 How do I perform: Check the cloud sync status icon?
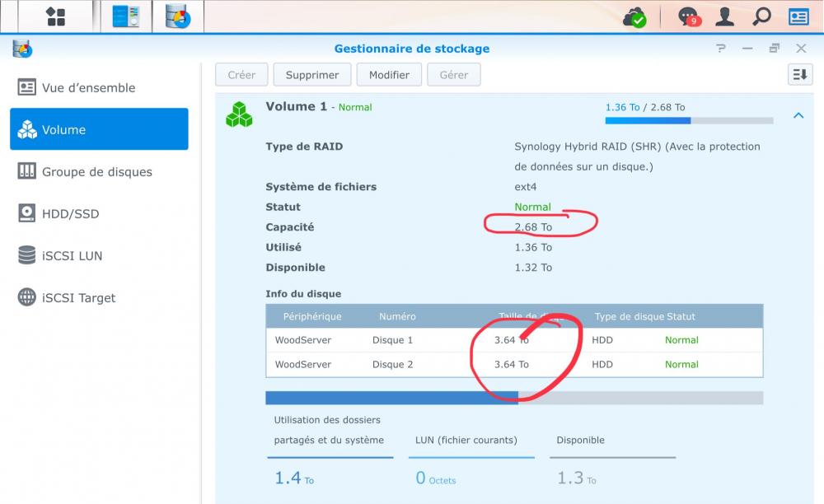click(x=634, y=17)
